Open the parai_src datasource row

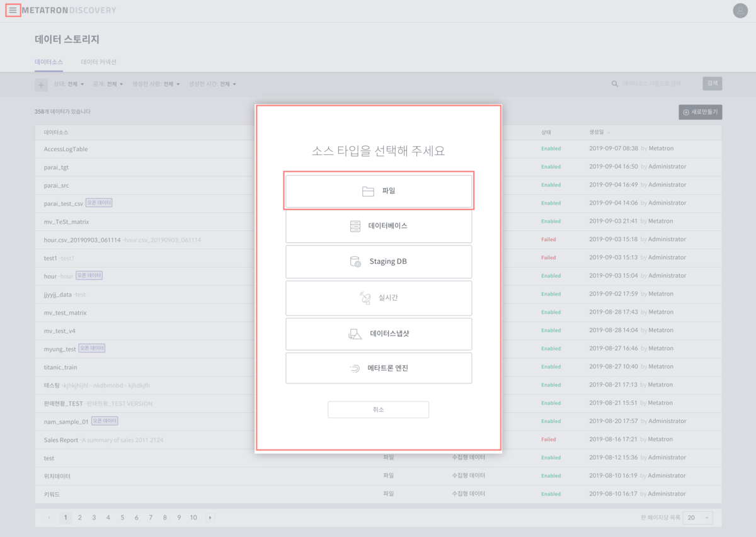(378, 185)
